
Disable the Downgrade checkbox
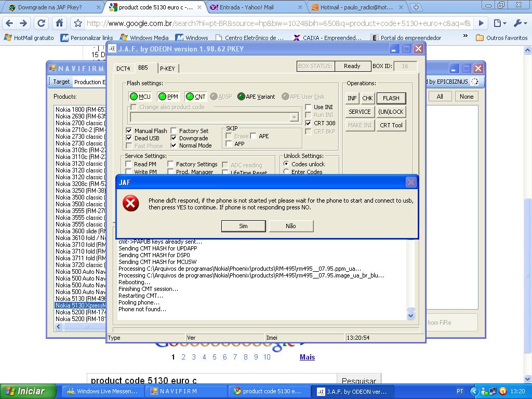point(174,138)
